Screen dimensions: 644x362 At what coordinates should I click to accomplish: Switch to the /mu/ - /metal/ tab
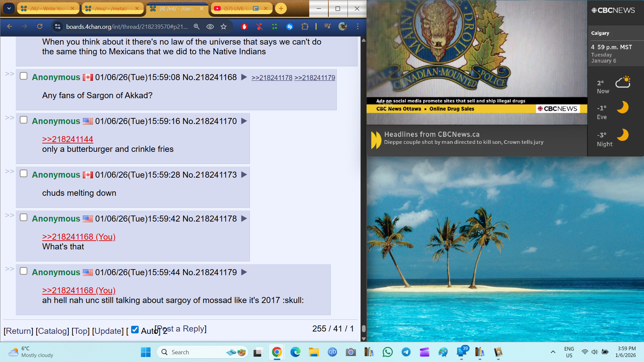click(111, 8)
